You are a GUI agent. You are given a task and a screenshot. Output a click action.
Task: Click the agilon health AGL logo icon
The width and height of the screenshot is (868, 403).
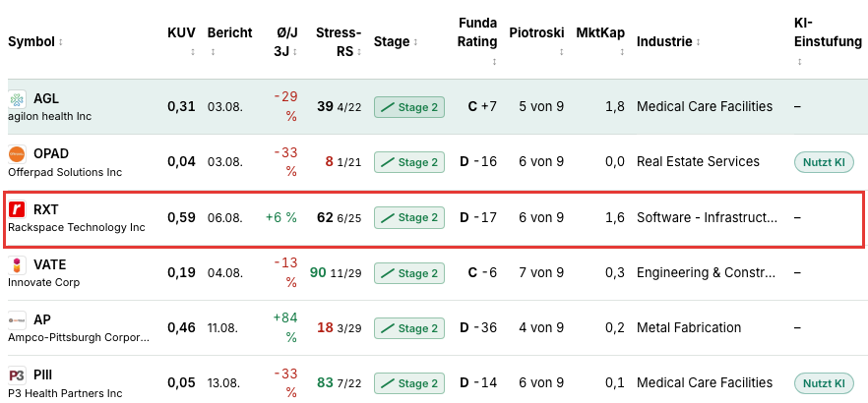tap(17, 99)
